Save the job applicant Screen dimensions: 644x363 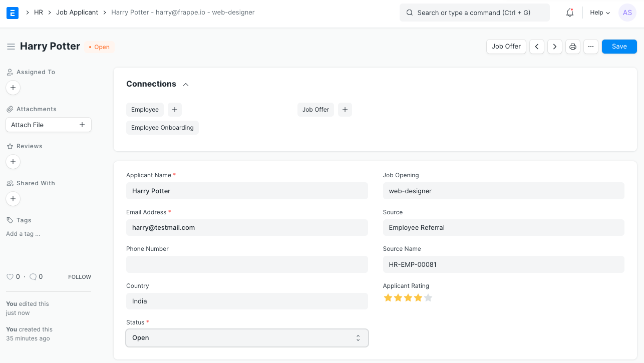point(619,47)
